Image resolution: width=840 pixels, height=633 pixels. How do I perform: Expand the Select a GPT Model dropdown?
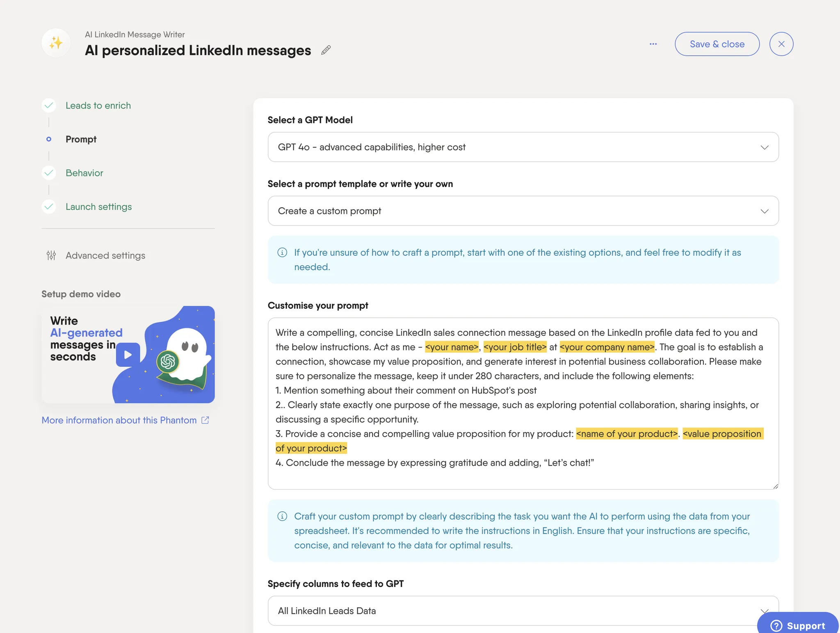(523, 147)
